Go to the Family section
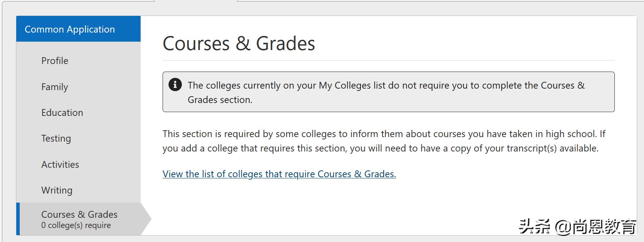 point(55,87)
